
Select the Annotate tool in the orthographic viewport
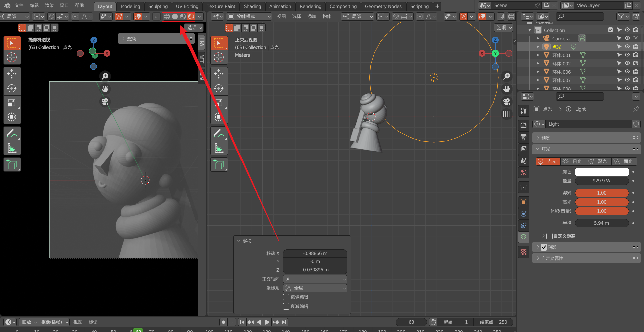[x=219, y=133]
